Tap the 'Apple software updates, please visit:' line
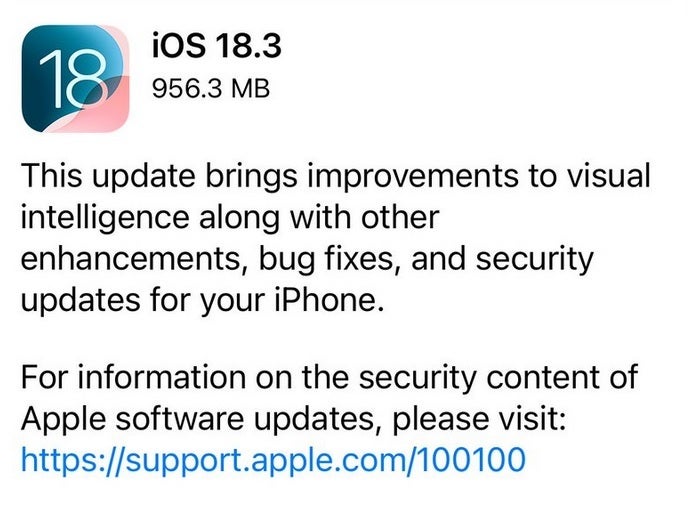 coord(294,419)
